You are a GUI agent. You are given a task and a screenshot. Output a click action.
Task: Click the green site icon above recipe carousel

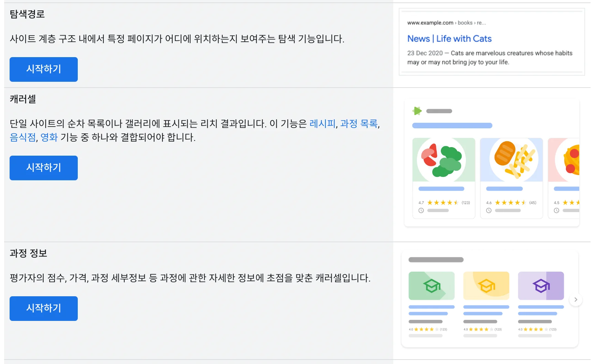417,111
